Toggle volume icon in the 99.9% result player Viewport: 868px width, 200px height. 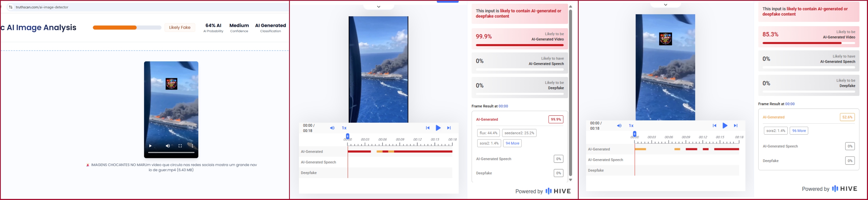coord(332,128)
